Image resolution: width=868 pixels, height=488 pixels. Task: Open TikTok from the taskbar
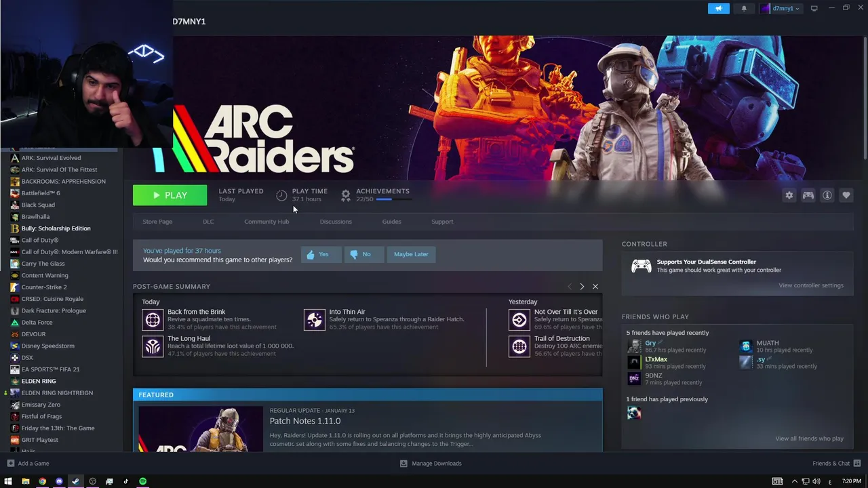click(x=125, y=481)
